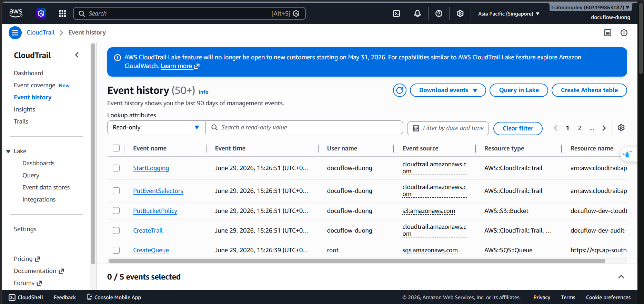Select all events with header checkbox

(x=116, y=148)
